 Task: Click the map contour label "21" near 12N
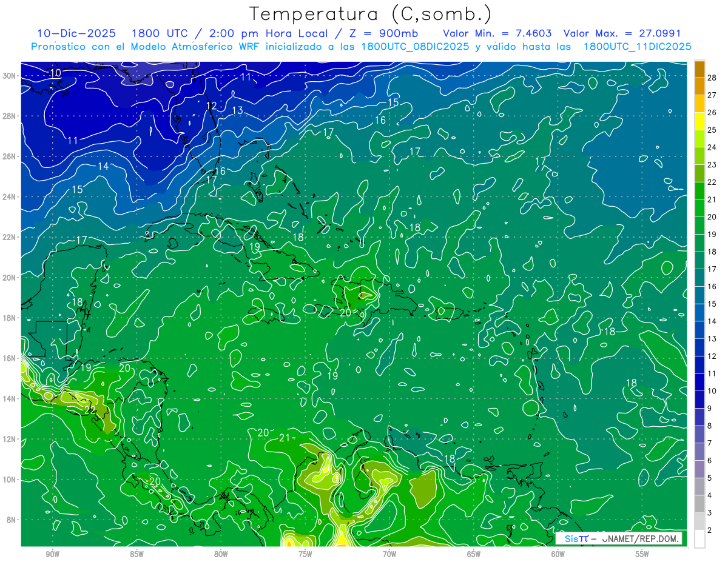(x=285, y=438)
